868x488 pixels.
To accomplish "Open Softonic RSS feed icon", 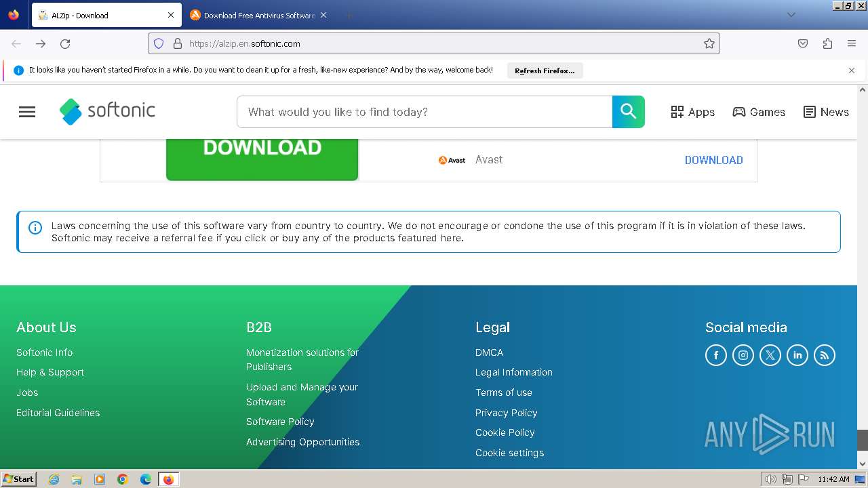I will [x=825, y=355].
